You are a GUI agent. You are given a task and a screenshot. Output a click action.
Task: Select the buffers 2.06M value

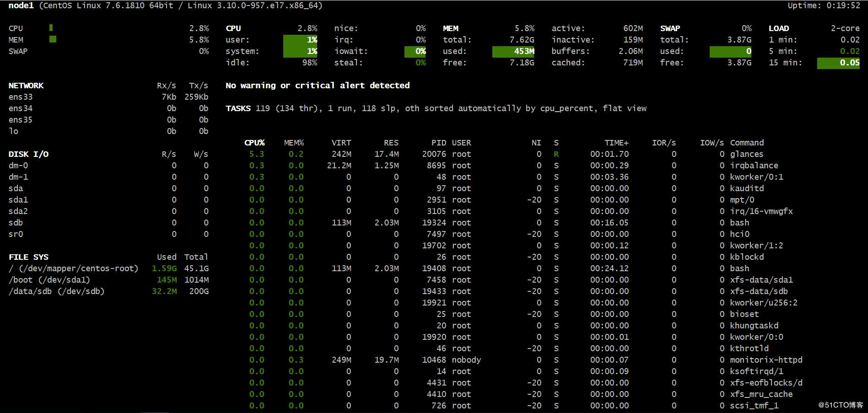pyautogui.click(x=631, y=51)
